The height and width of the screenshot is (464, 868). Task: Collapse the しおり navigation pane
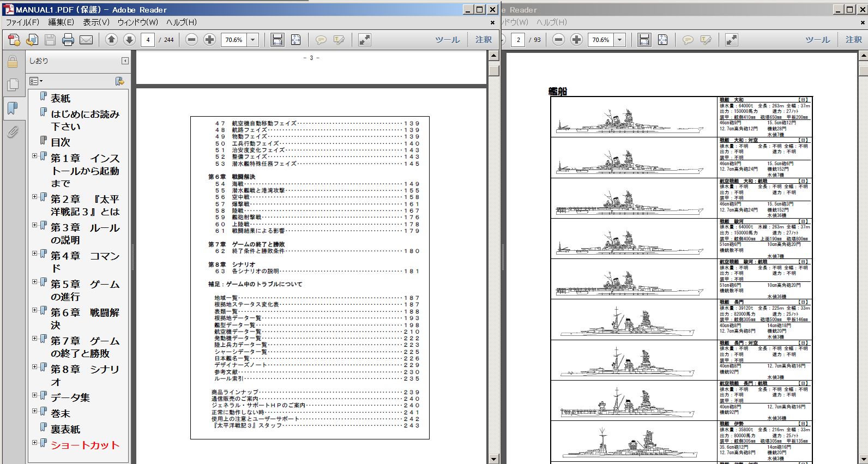(125, 61)
